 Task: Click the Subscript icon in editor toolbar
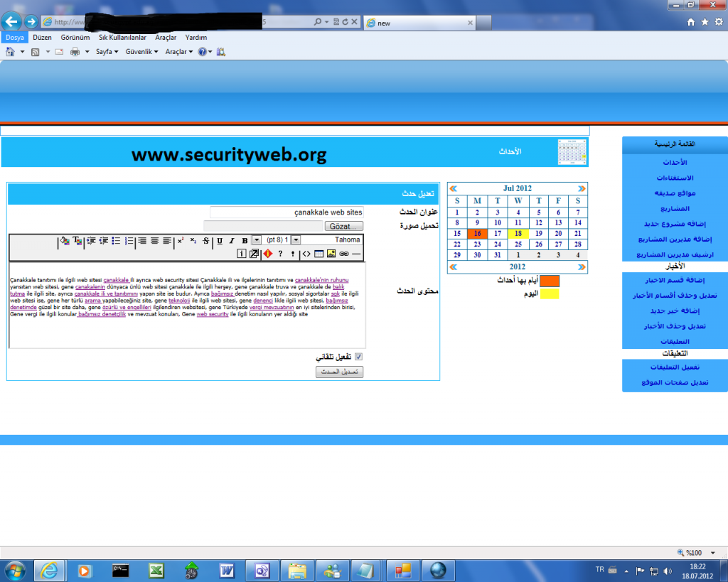pos(193,240)
